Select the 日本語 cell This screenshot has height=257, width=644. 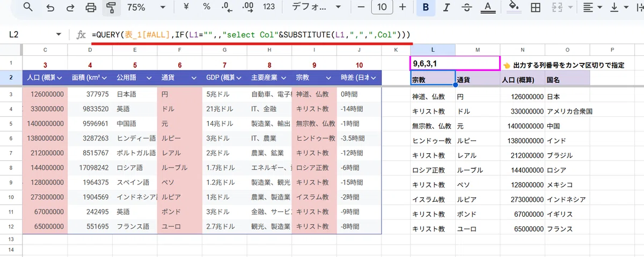tap(135, 94)
